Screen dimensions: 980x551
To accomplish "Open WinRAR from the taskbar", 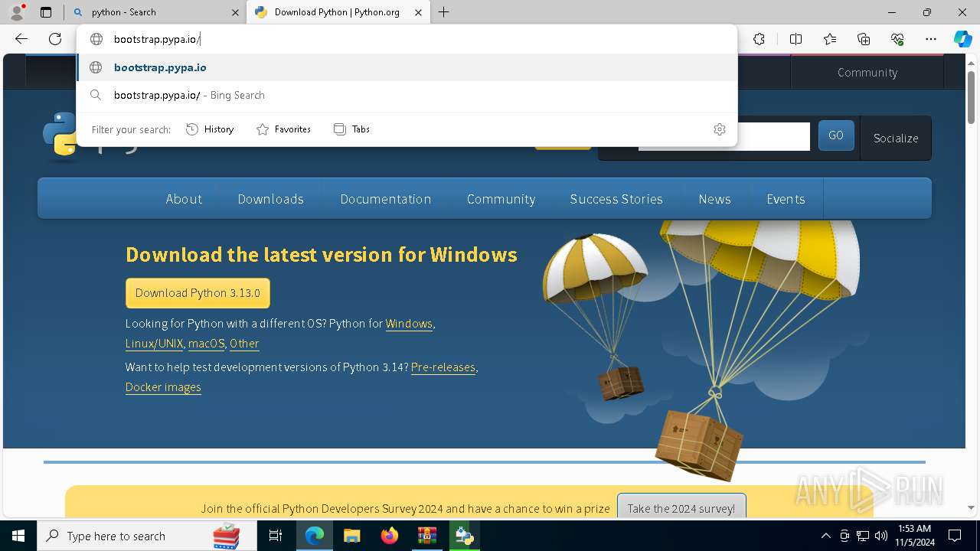I will pos(426,536).
